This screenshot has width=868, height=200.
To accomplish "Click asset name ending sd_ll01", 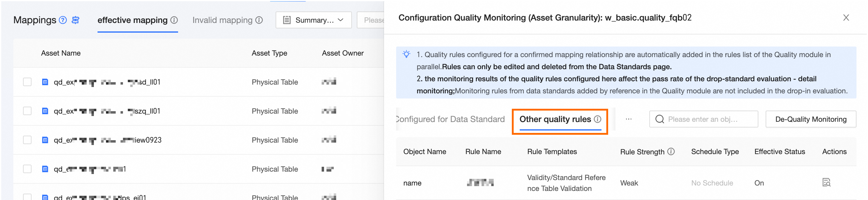I will [107, 82].
